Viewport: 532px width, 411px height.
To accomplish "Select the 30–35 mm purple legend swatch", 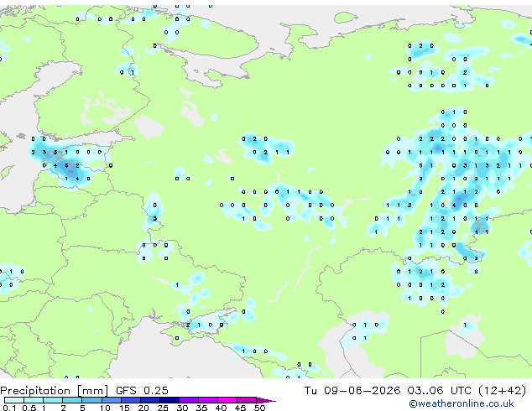I will coord(189,400).
